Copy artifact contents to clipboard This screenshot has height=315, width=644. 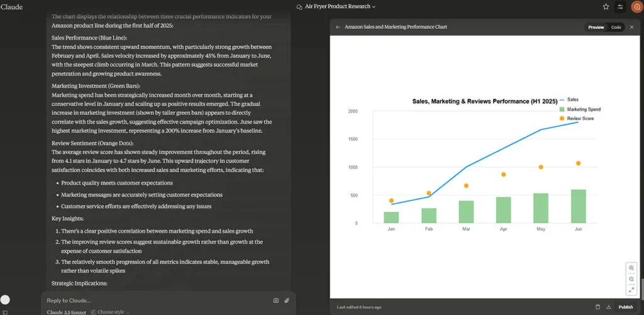click(597, 307)
